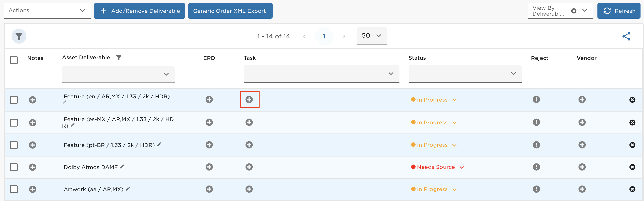The image size is (644, 201).
Task: Click Generic Order XML Export button
Action: tap(230, 11)
